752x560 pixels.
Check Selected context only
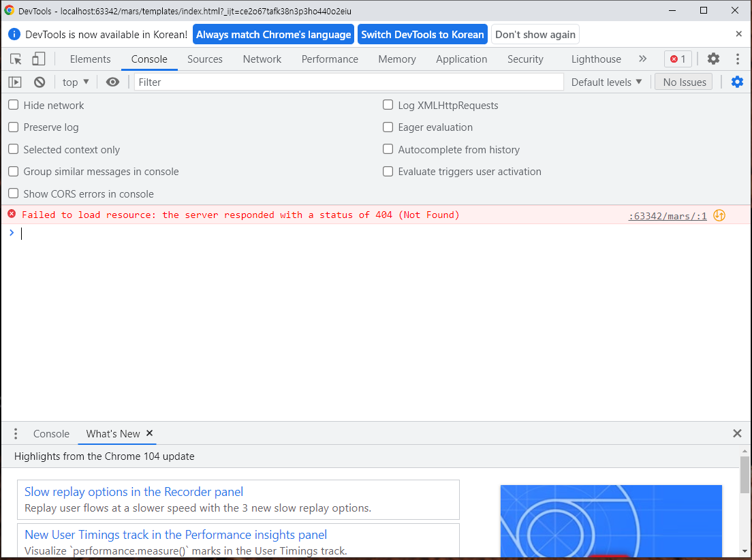click(14, 149)
